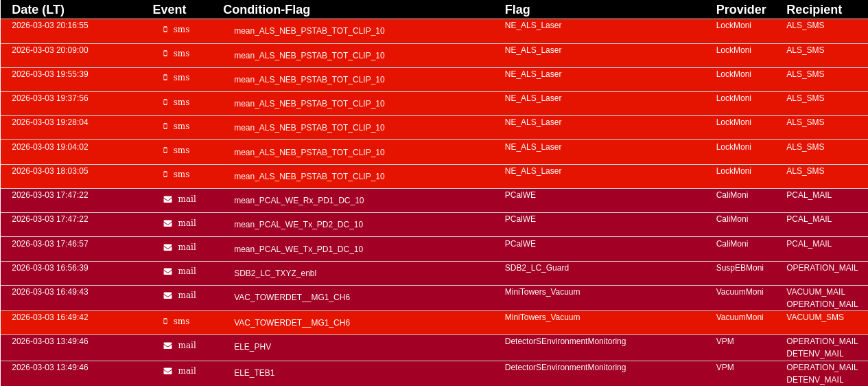Click the sms phone icon in the 19:55:39 row

point(165,78)
